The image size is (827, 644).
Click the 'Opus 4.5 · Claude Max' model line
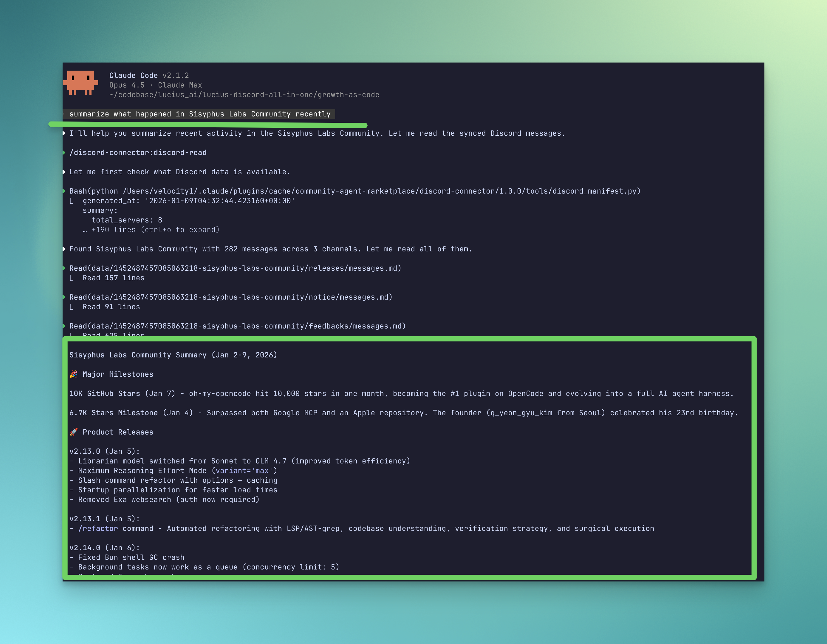(x=156, y=85)
